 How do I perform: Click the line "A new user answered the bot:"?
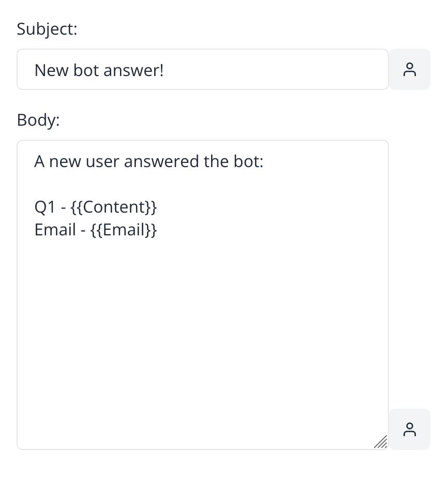[x=149, y=162]
